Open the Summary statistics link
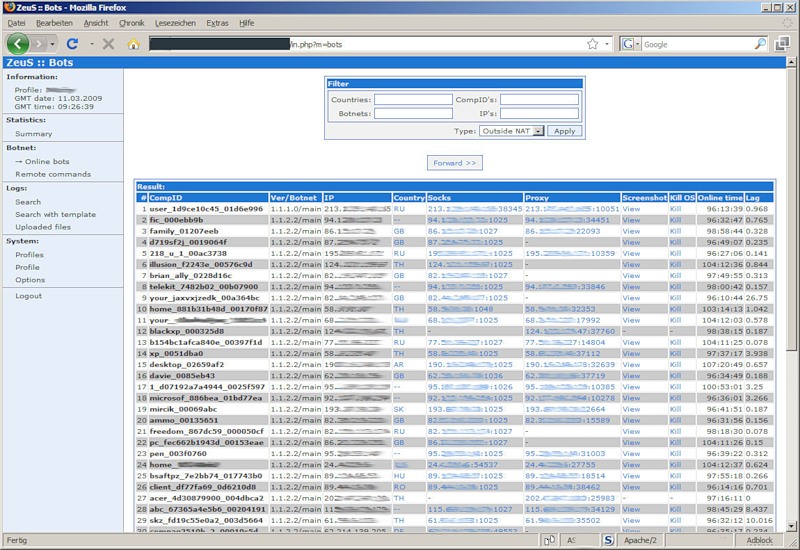This screenshot has width=800, height=550. click(34, 134)
